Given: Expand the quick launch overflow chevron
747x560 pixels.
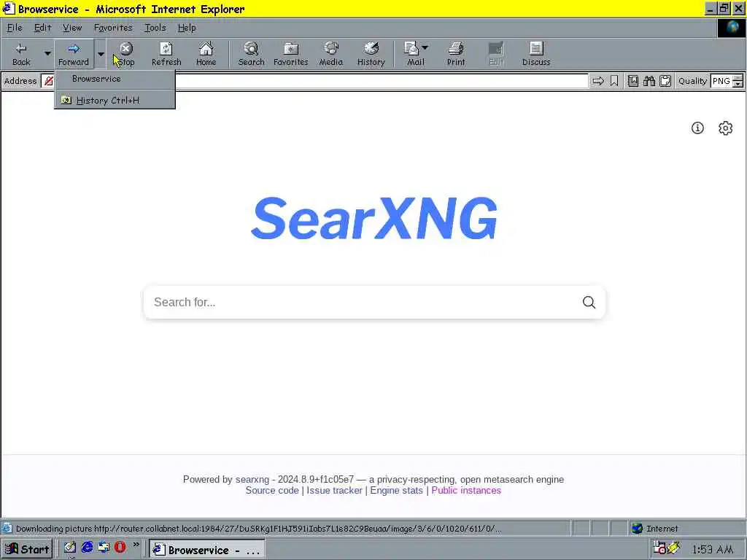Looking at the screenshot, I should [x=136, y=544].
